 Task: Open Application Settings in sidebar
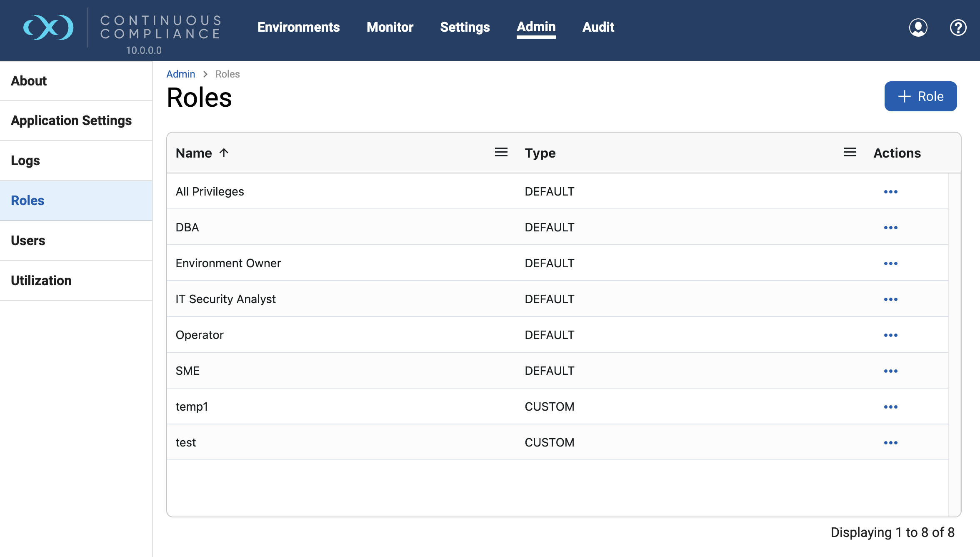pos(71,120)
